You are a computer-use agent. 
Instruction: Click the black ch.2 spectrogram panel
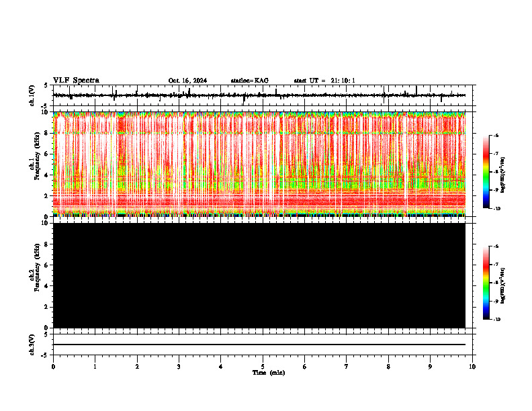tap(259, 275)
